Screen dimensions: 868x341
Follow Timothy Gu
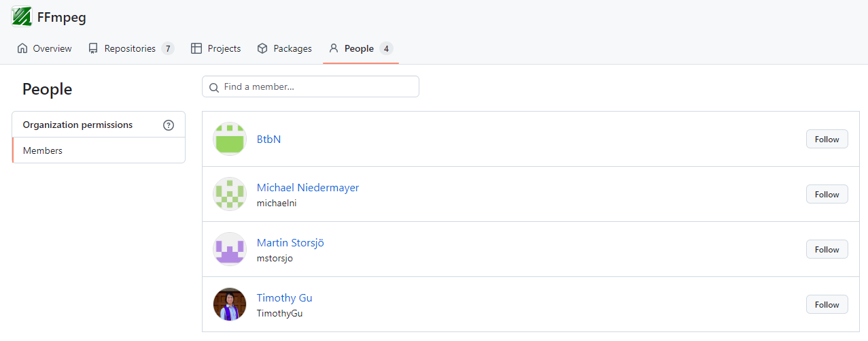tap(827, 304)
